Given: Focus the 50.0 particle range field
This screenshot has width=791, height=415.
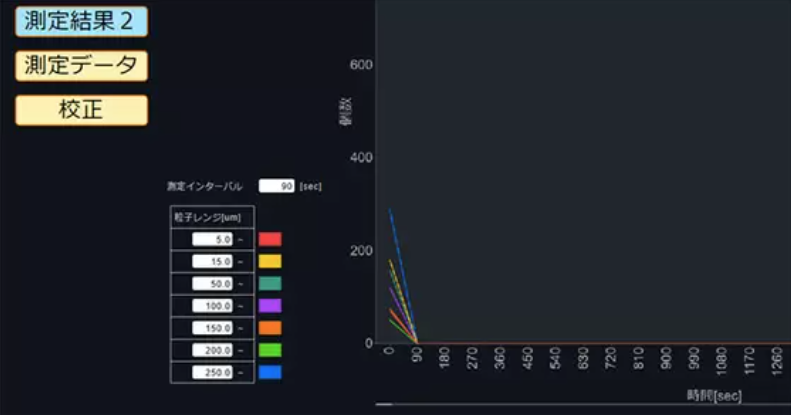Looking at the screenshot, I should (x=212, y=284).
